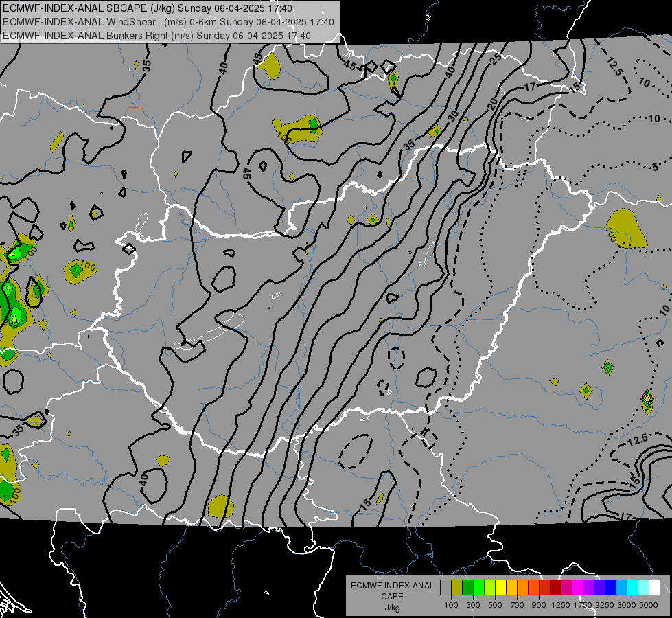672x618 pixels.
Task: Click the contour label 25
Action: coord(496,59)
